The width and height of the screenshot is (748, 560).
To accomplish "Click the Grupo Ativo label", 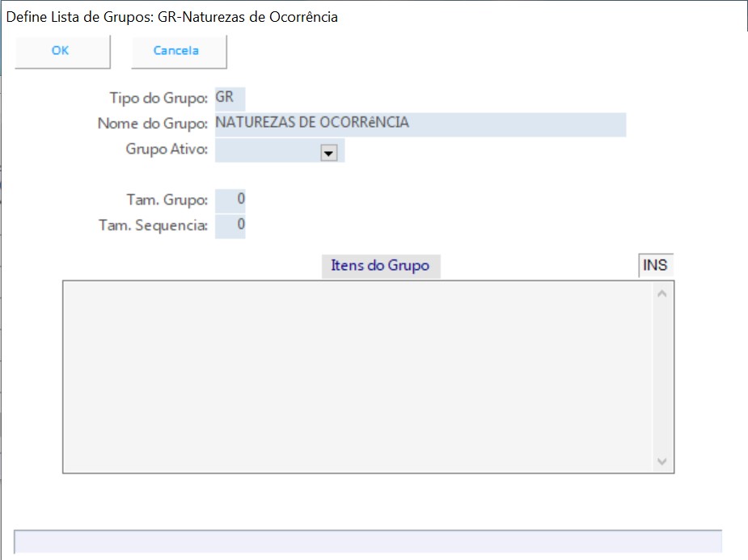I will 167,149.
